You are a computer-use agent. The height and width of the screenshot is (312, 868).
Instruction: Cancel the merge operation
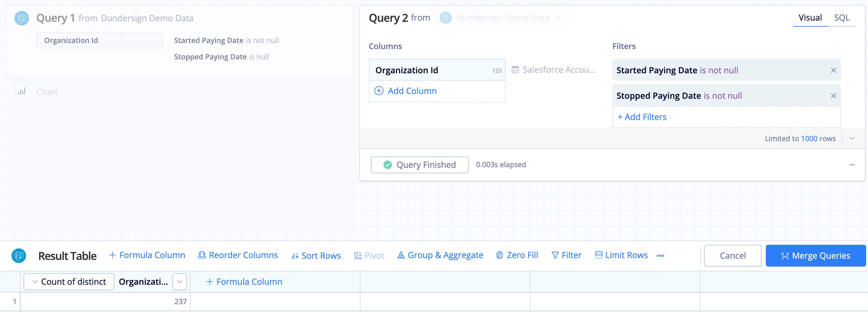(732, 256)
